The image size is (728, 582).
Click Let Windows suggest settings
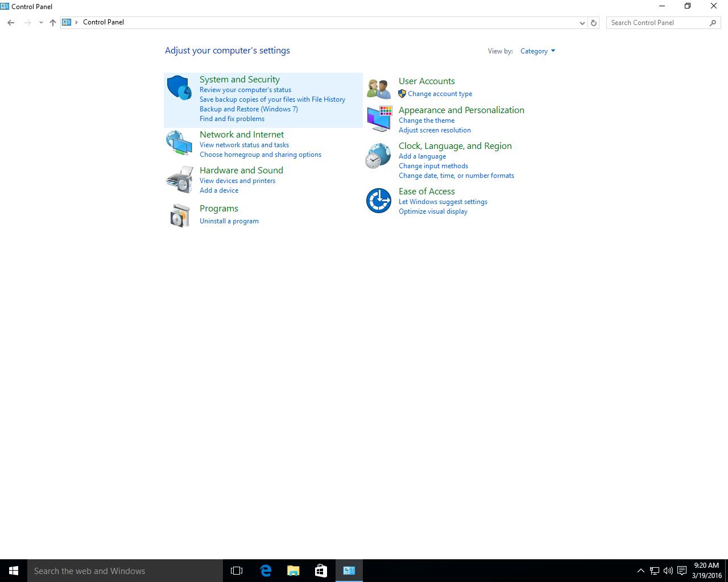pos(443,202)
